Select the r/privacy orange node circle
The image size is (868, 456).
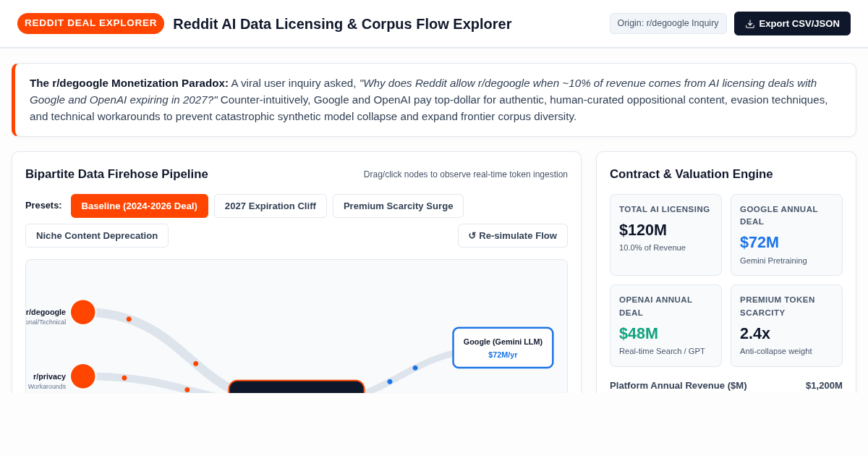83,376
